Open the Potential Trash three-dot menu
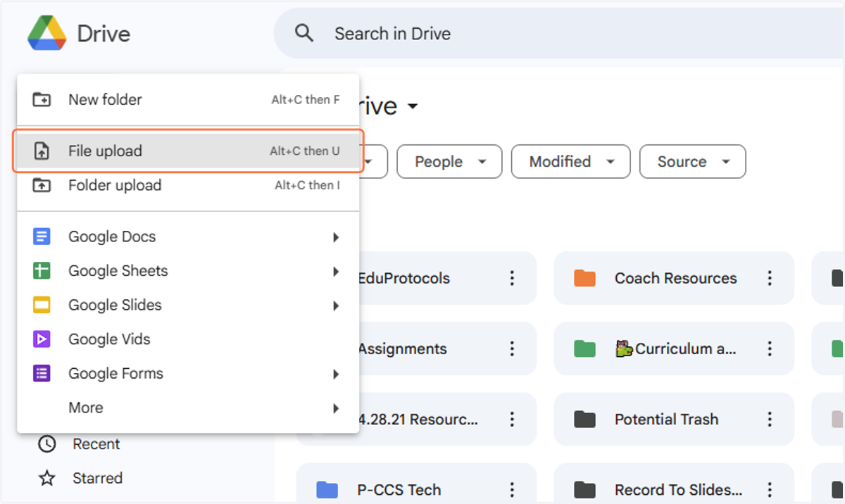Screen dimensions: 845x504 tap(770, 420)
